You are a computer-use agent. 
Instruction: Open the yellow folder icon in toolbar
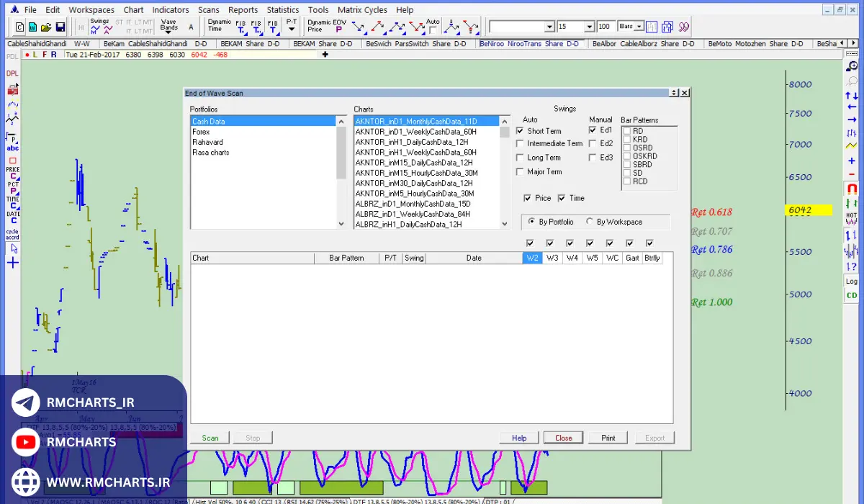[x=46, y=27]
